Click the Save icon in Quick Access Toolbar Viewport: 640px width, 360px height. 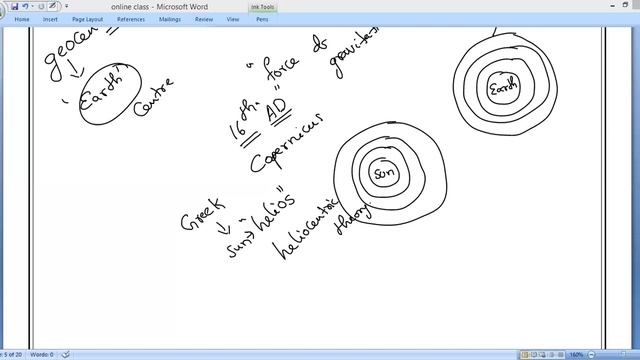tap(15, 6)
